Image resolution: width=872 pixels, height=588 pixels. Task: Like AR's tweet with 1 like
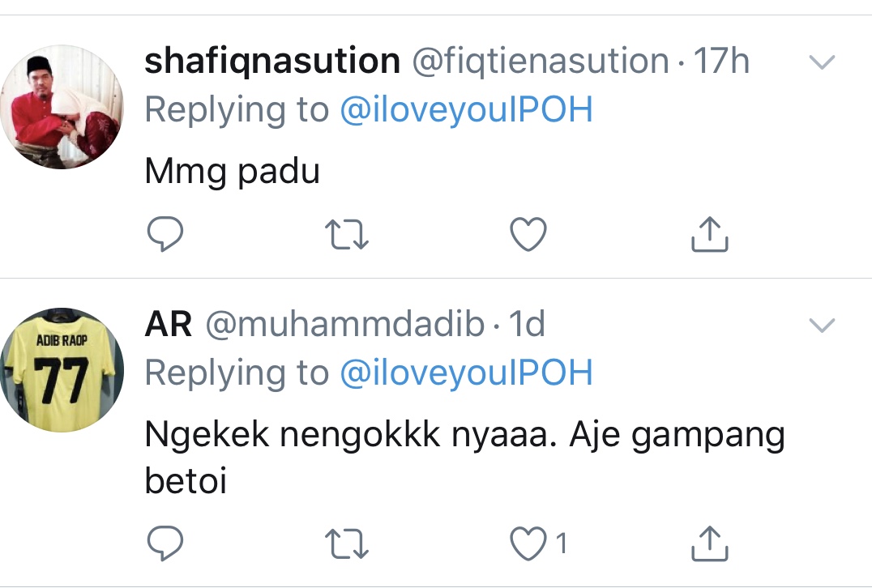[528, 544]
